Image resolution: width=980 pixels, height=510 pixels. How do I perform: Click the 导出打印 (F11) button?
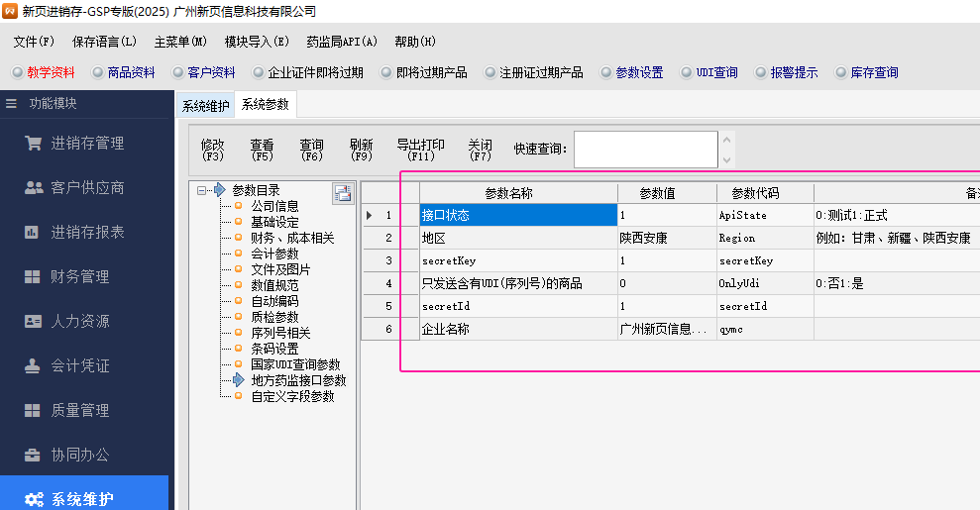pos(420,150)
